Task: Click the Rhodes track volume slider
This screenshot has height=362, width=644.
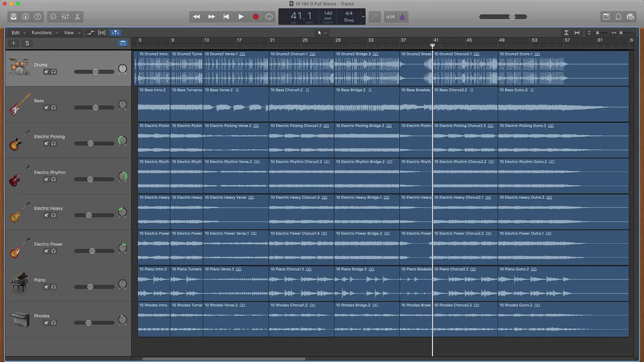Action: (x=89, y=323)
